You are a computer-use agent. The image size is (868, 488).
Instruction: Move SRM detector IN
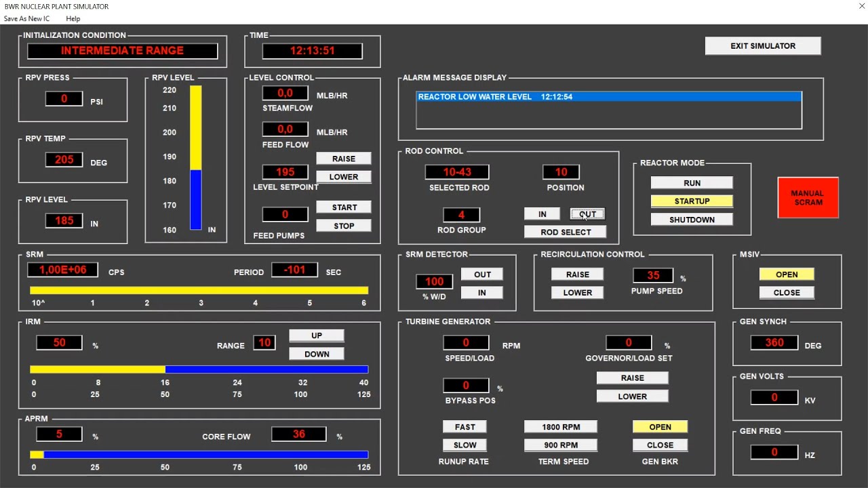coord(482,293)
